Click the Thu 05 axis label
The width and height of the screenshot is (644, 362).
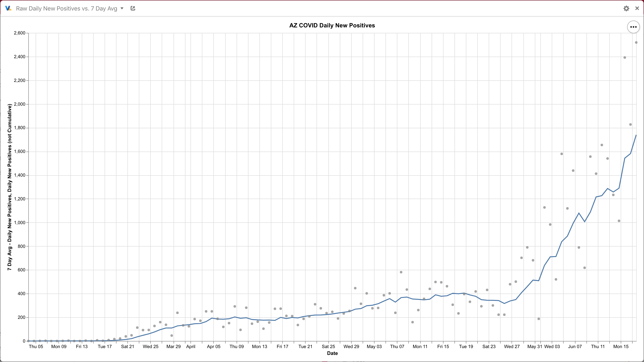click(x=36, y=346)
